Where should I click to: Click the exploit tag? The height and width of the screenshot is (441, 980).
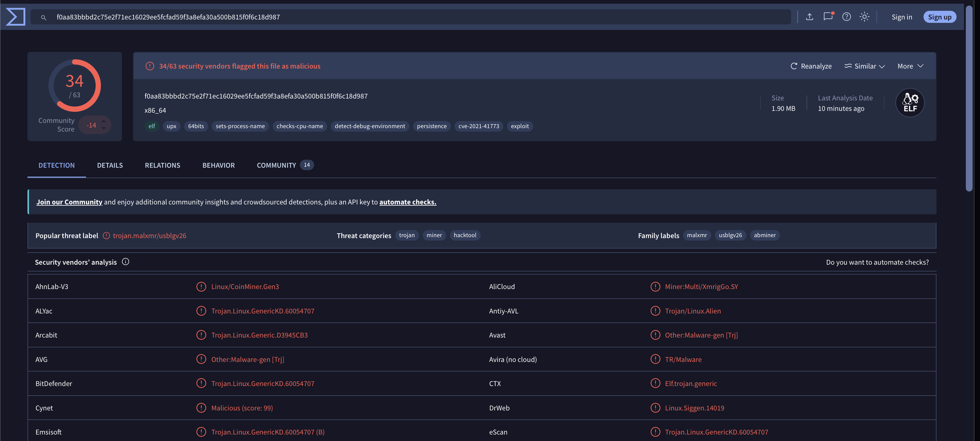pyautogui.click(x=520, y=126)
